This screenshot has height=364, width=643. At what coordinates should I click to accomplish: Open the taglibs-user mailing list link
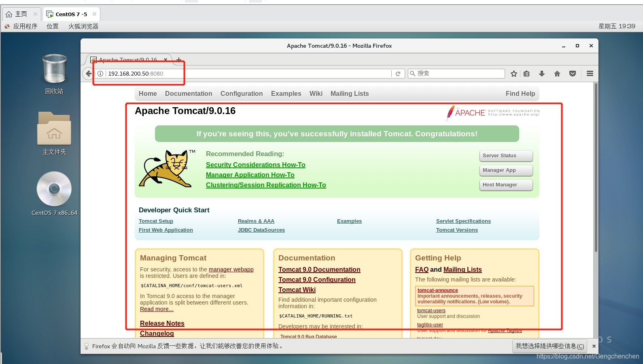[430, 325]
